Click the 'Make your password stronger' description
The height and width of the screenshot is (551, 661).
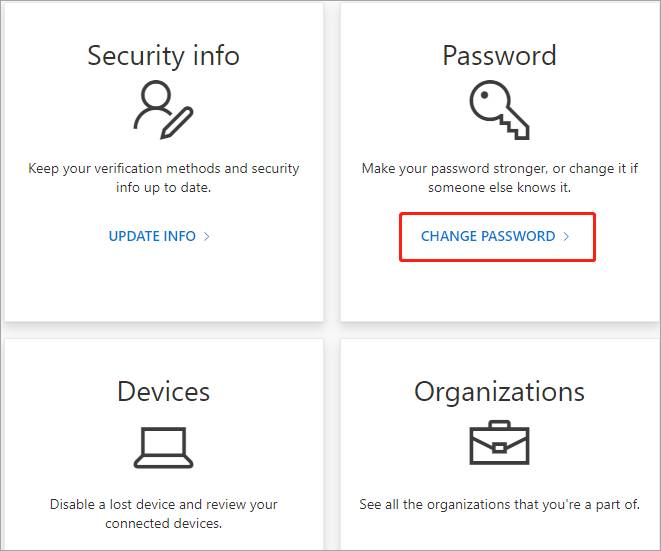pyautogui.click(x=500, y=177)
